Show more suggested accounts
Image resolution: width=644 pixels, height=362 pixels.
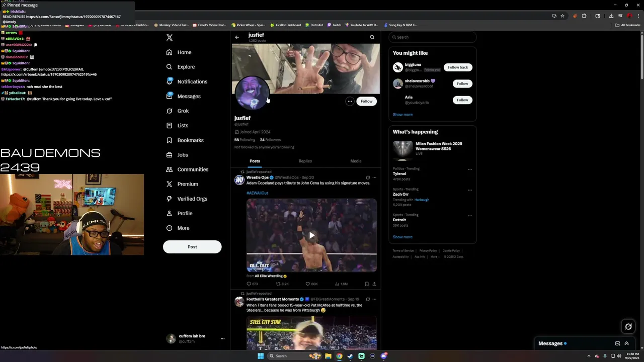(x=403, y=115)
